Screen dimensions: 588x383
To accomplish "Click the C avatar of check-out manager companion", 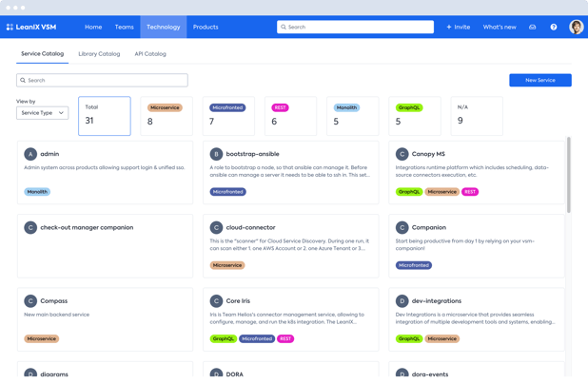I will coord(30,227).
